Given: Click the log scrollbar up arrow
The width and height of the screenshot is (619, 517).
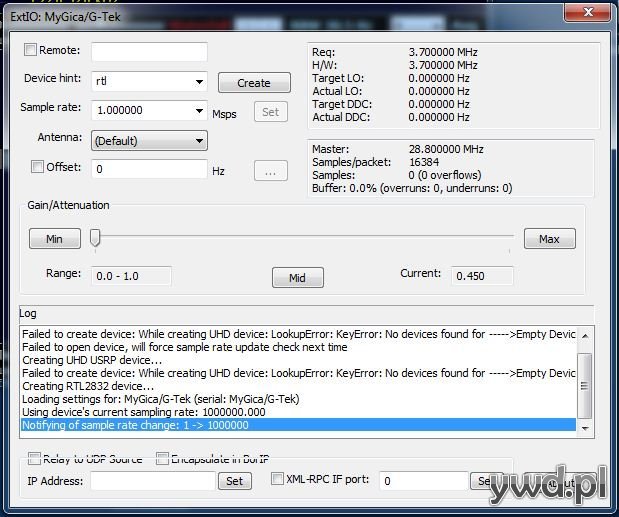Looking at the screenshot, I should [585, 335].
